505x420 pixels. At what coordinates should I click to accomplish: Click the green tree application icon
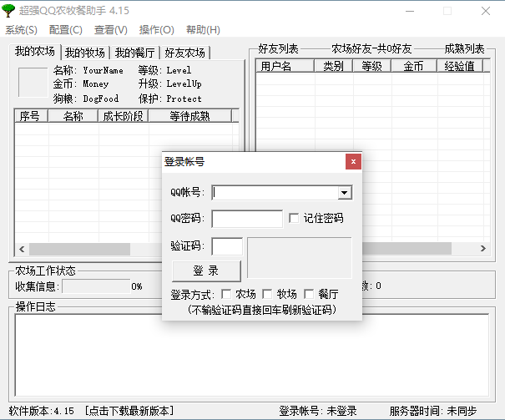click(8, 11)
